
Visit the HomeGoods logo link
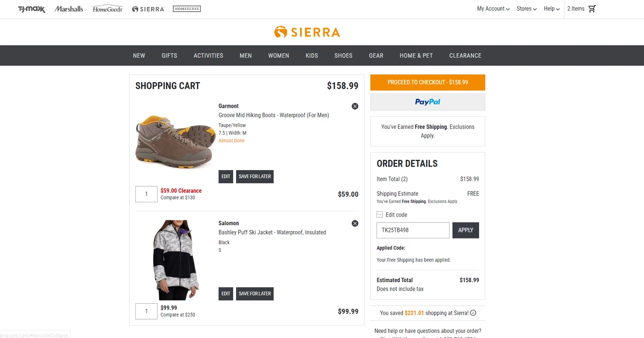[x=108, y=9]
